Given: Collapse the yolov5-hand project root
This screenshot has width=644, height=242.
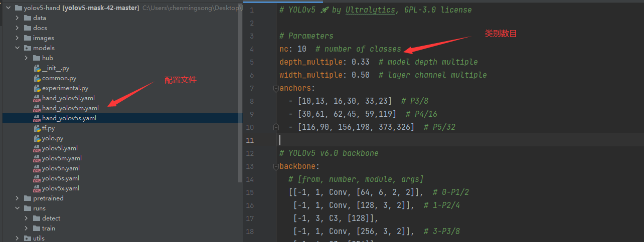Looking at the screenshot, I should click(9, 8).
